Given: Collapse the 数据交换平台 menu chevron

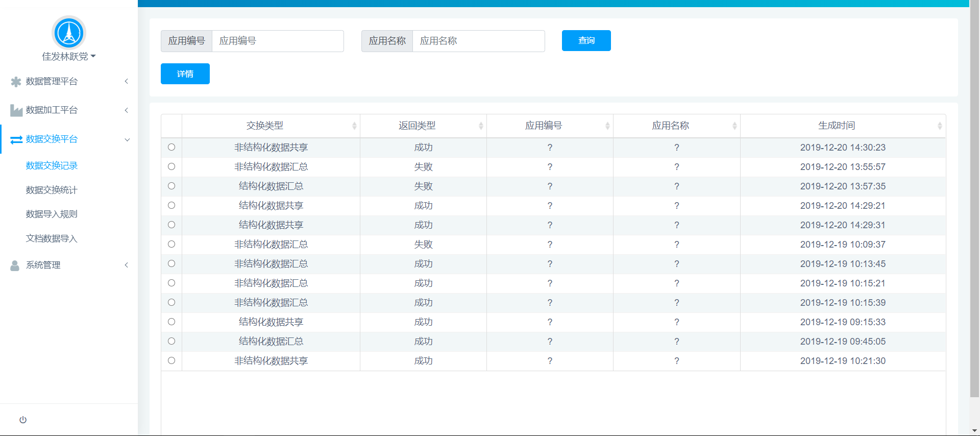Looking at the screenshot, I should click(x=127, y=139).
